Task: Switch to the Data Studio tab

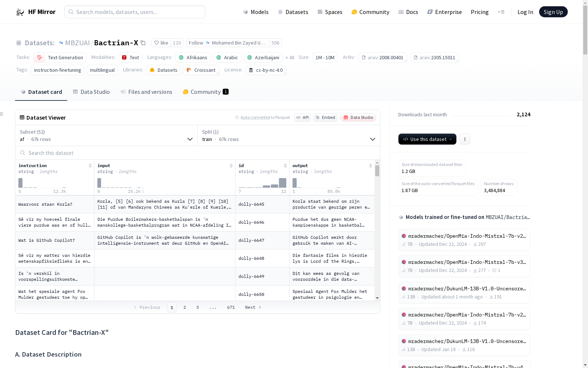Action: pyautogui.click(x=92, y=92)
